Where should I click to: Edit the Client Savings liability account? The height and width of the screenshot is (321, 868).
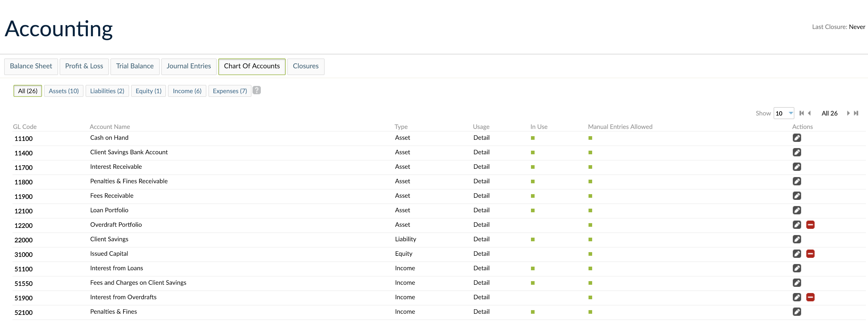click(x=797, y=239)
